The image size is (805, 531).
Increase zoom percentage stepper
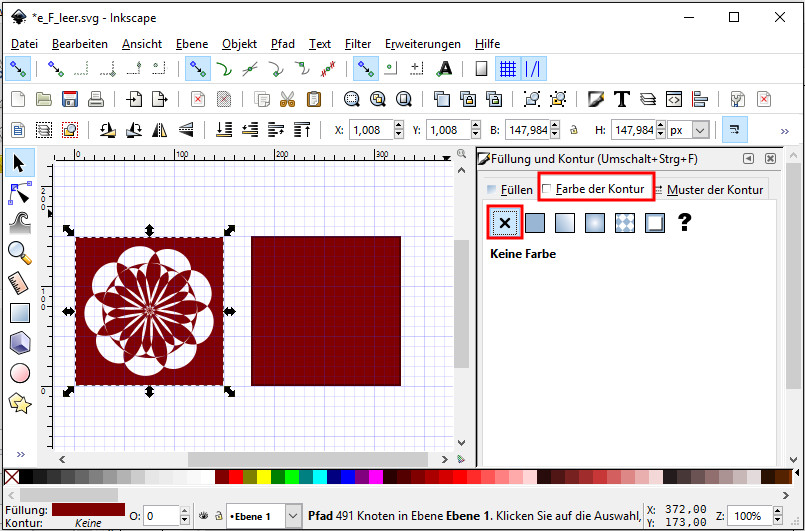pyautogui.click(x=777, y=511)
